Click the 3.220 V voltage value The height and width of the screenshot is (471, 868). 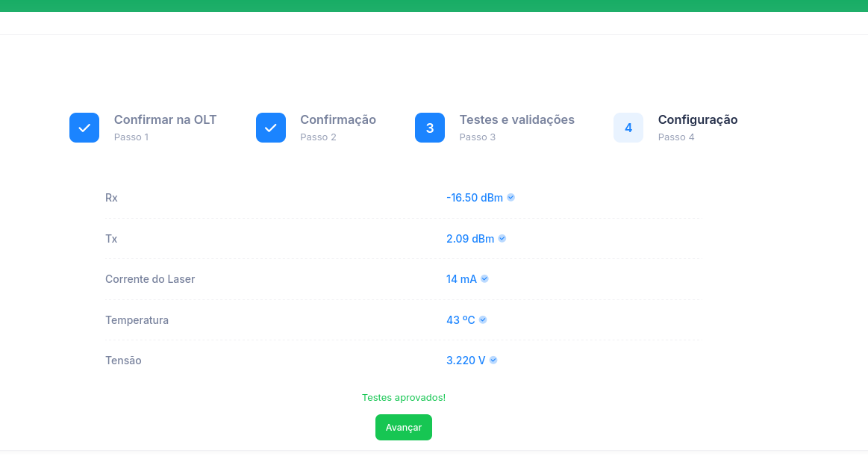coord(466,361)
